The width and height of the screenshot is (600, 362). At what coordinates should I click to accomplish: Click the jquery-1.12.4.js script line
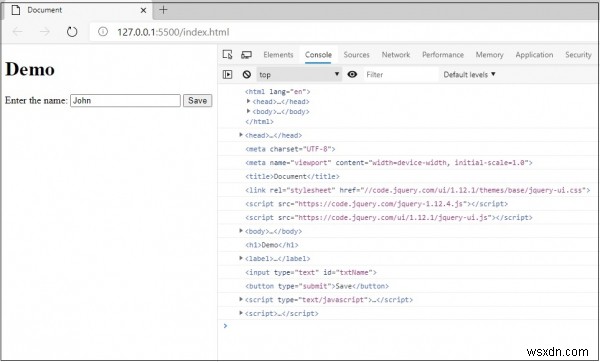coord(377,204)
